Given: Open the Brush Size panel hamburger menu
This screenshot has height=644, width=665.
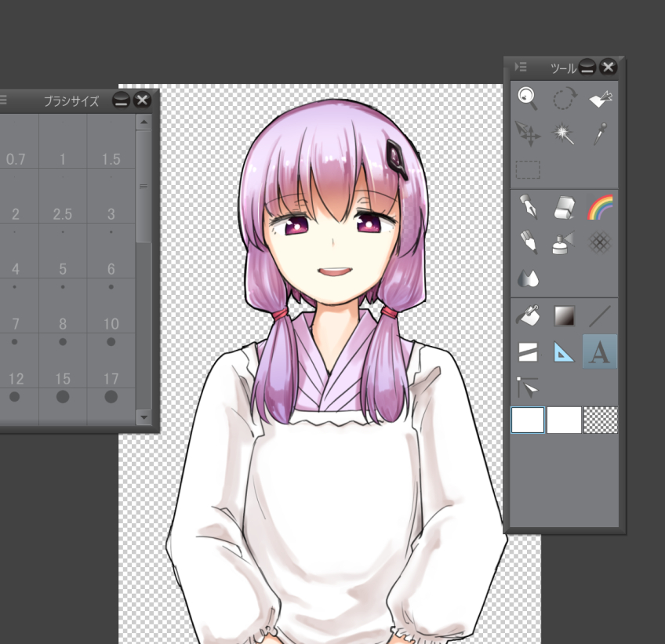Looking at the screenshot, I should click(x=5, y=100).
